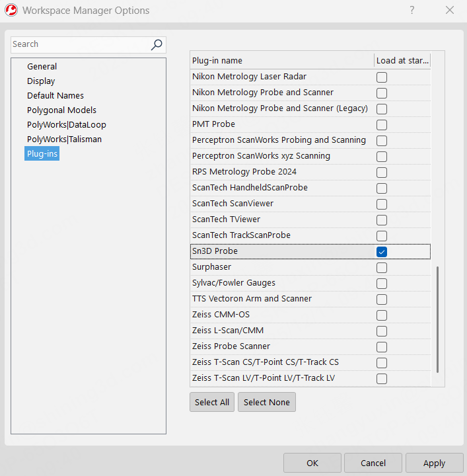Screen dimensions: 467x476
Task: Click the help question mark icon
Action: tap(412, 10)
